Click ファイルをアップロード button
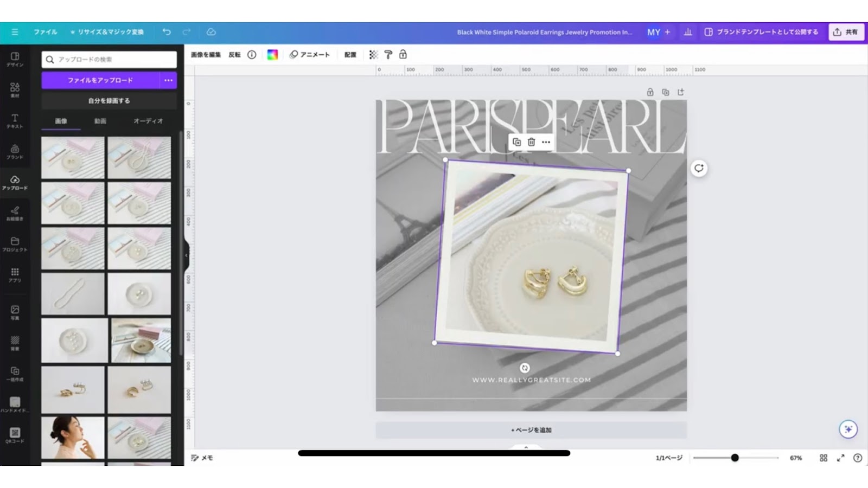 (x=100, y=80)
